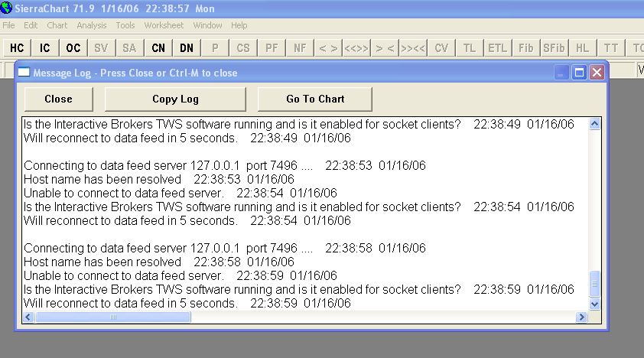Image resolution: width=644 pixels, height=358 pixels.
Task: Click the CV toolbar button
Action: [441, 48]
